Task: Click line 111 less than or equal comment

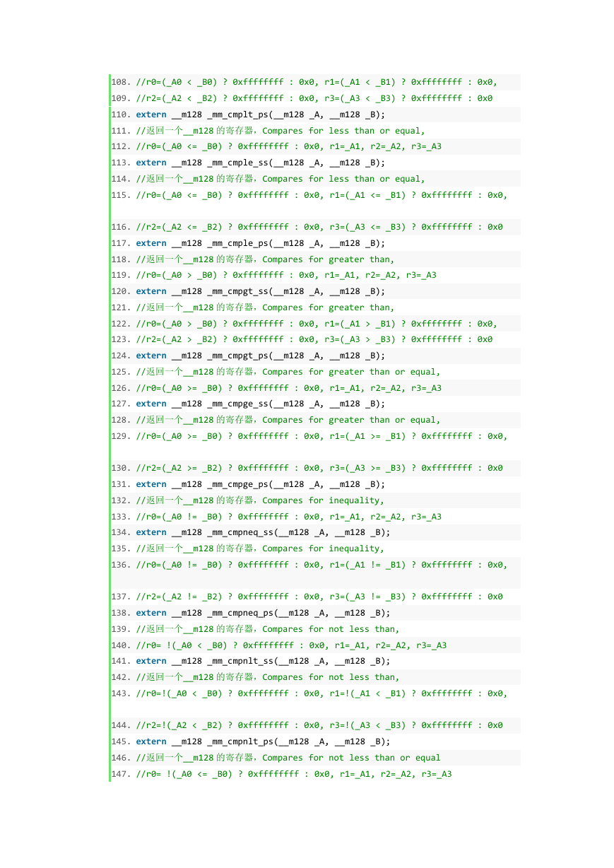Action: tap(281, 131)
